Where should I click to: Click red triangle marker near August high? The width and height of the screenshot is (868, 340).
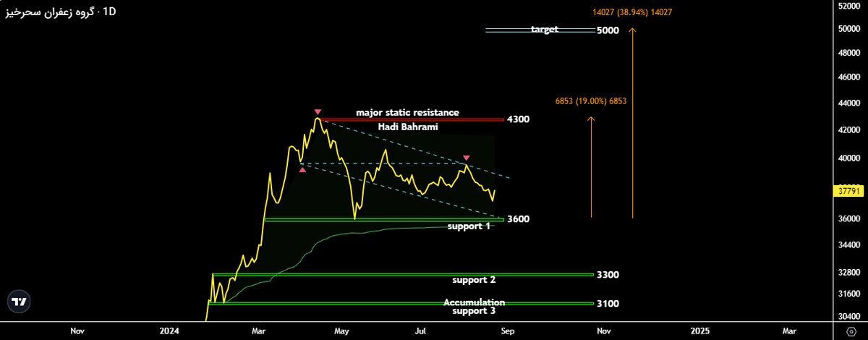[467, 158]
